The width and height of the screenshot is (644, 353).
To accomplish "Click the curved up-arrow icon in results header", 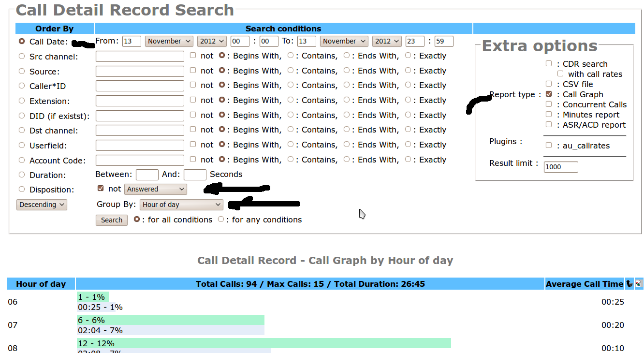I will tap(629, 284).
